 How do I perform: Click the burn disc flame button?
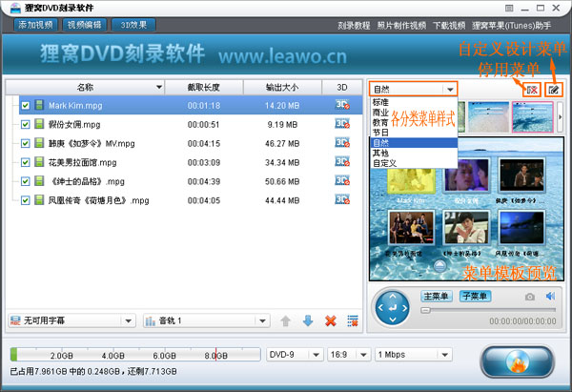coord(517,361)
